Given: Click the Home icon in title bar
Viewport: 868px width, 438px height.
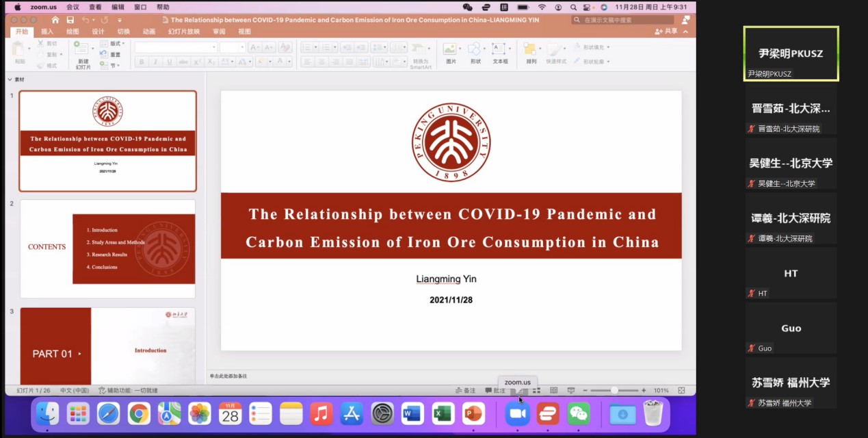Looking at the screenshot, I should point(55,20).
